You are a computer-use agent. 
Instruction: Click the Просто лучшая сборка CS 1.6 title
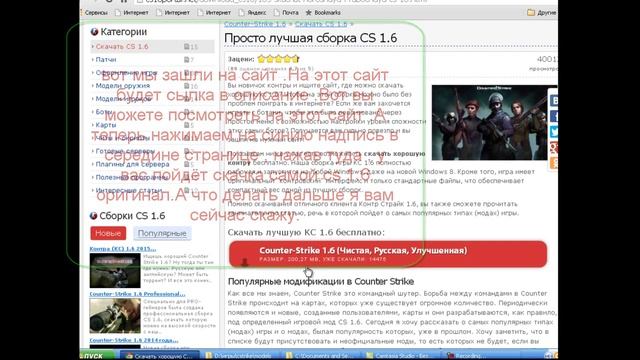(x=311, y=38)
